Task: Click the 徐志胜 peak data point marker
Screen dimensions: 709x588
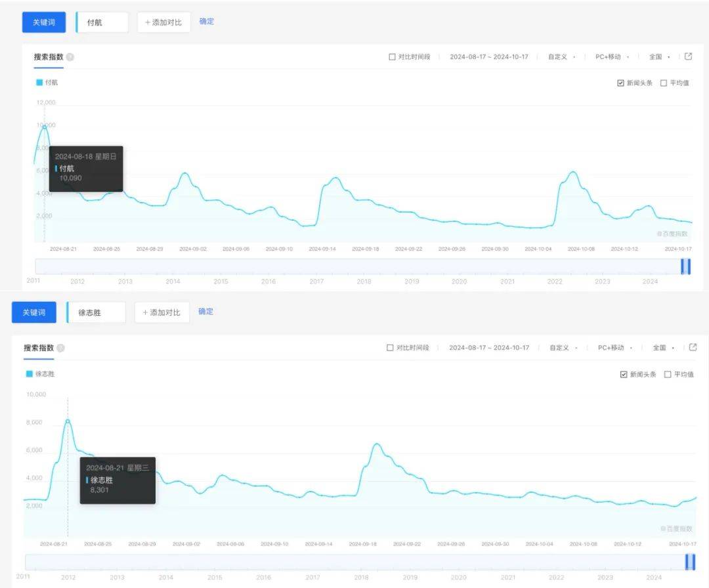Action: pyautogui.click(x=68, y=421)
